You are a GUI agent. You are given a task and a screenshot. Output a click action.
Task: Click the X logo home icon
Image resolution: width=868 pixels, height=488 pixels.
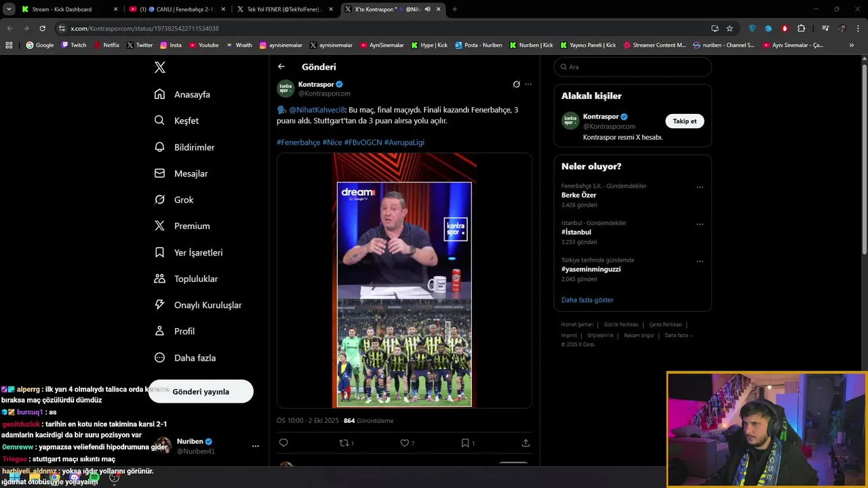pos(159,67)
